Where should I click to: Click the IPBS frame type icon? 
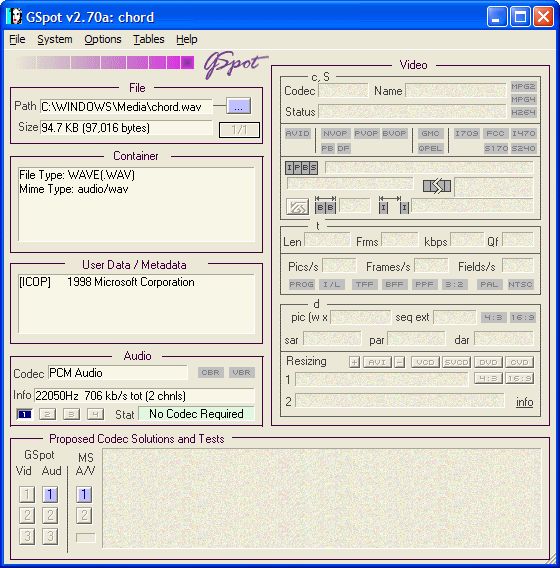click(301, 168)
